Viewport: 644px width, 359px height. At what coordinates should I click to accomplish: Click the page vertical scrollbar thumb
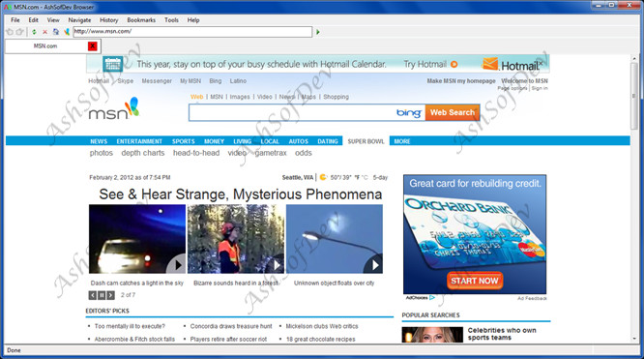[x=634, y=96]
